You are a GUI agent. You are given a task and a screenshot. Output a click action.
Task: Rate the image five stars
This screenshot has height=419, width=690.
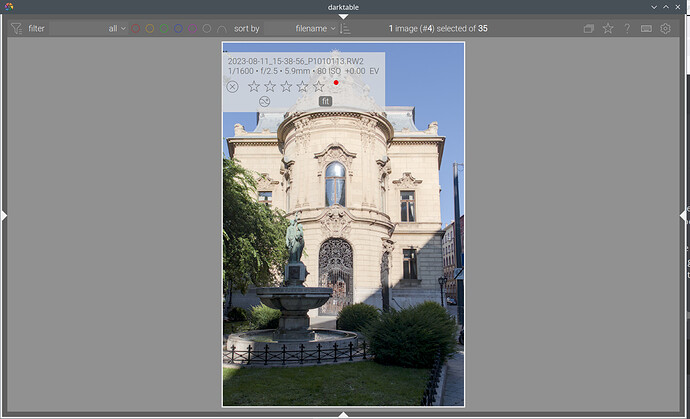tap(319, 87)
